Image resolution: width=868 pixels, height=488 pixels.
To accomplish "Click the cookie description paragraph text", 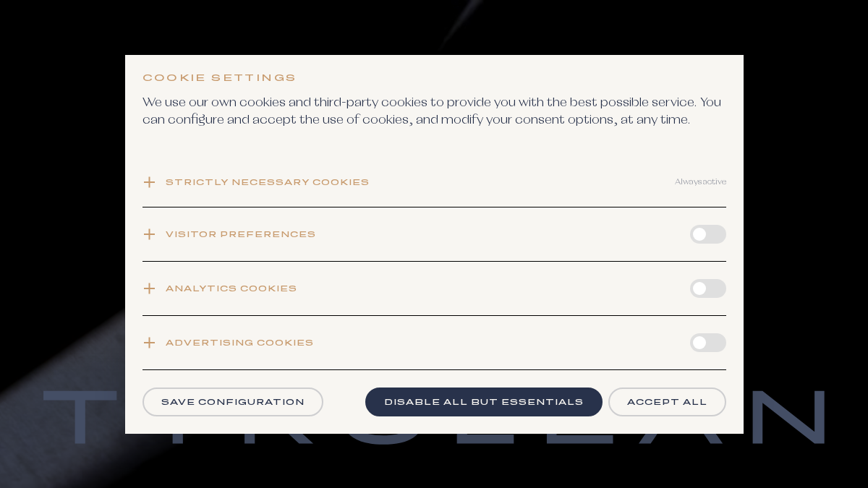I will point(432,111).
